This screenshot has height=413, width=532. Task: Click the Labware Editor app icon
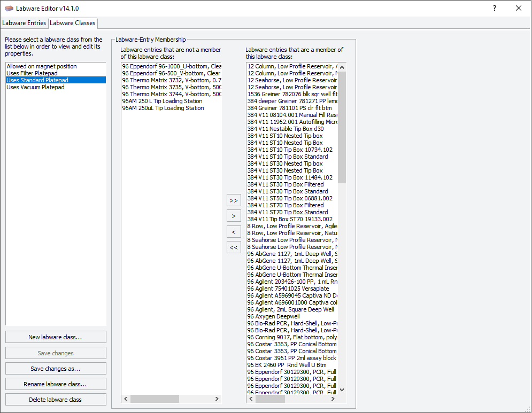(9, 8)
